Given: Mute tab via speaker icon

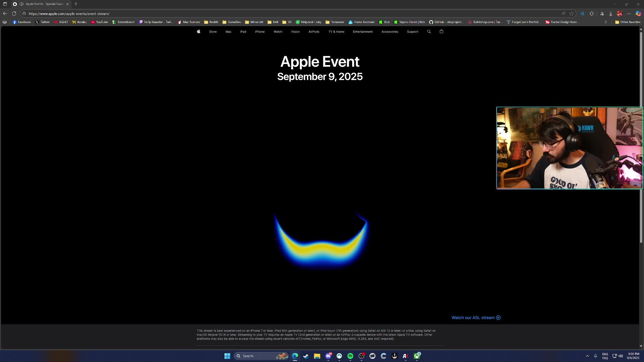Looking at the screenshot, I should pos(21,4).
